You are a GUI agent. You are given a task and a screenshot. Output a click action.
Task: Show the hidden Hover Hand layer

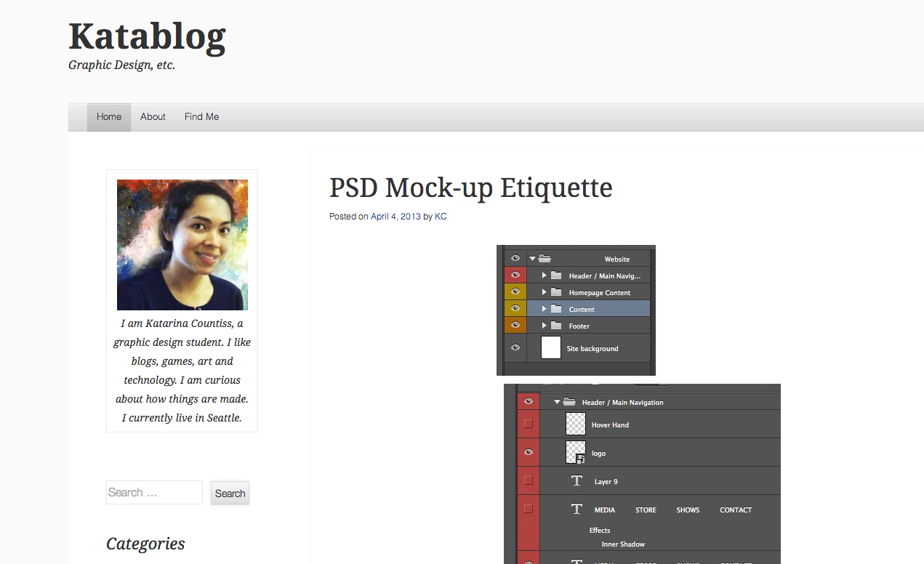pos(528,424)
